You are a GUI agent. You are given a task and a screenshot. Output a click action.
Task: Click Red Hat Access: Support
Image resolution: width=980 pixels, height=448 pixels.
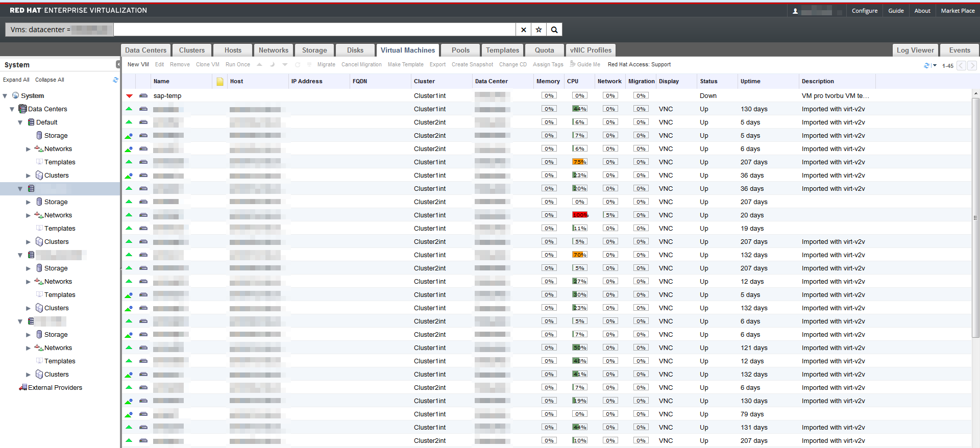pos(639,64)
